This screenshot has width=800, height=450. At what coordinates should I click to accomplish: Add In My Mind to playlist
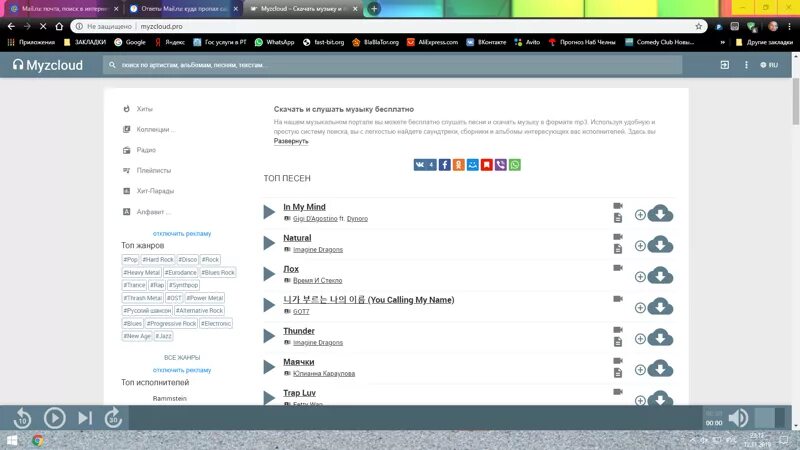coord(640,215)
